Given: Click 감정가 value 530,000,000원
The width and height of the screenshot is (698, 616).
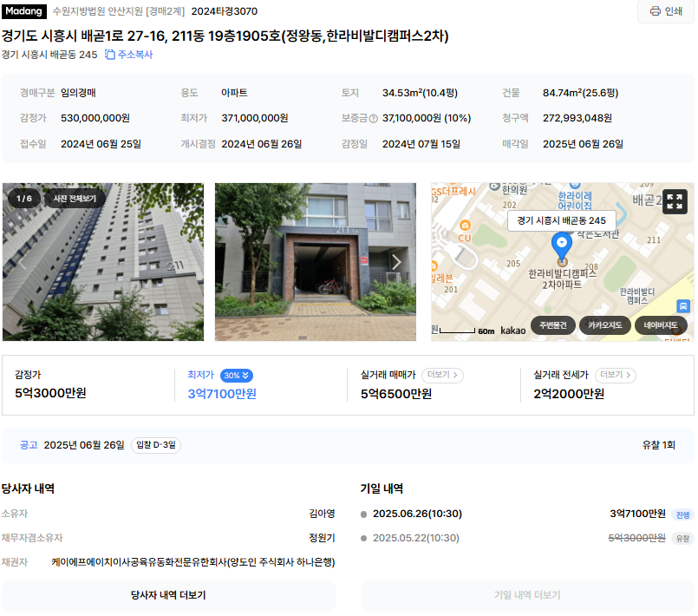Looking at the screenshot, I should tap(95, 118).
